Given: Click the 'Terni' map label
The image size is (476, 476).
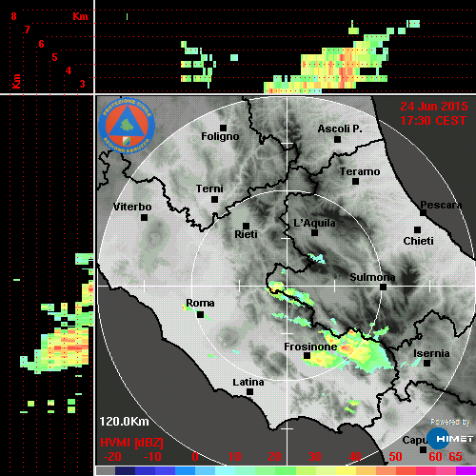Looking at the screenshot, I should click(x=209, y=188).
